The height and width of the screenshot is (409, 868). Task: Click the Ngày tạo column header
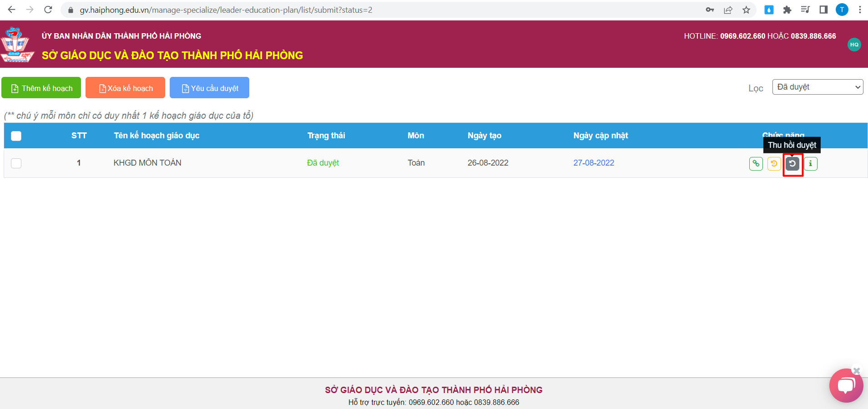484,136
